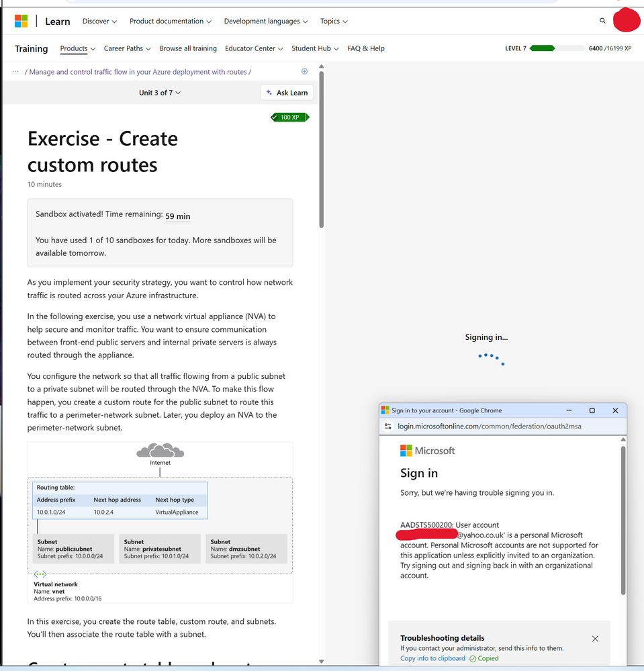Viewport: 644px width, 671px height.
Task: Click the '10 minutes' duration text
Action: click(44, 185)
